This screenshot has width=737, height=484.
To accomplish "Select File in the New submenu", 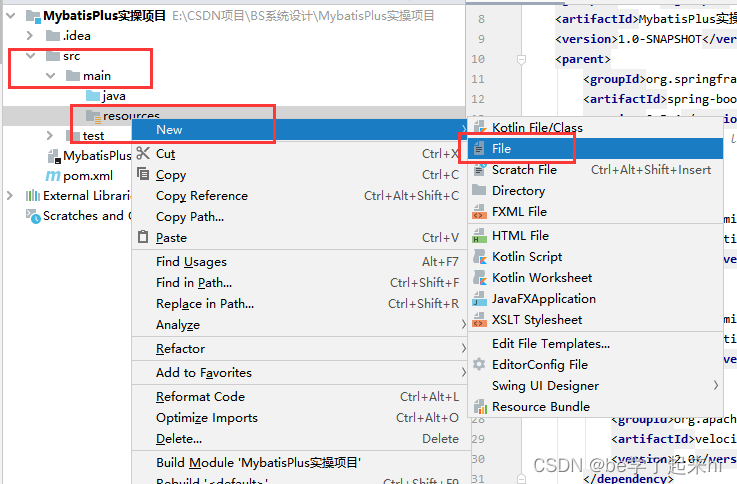I will 595,148.
